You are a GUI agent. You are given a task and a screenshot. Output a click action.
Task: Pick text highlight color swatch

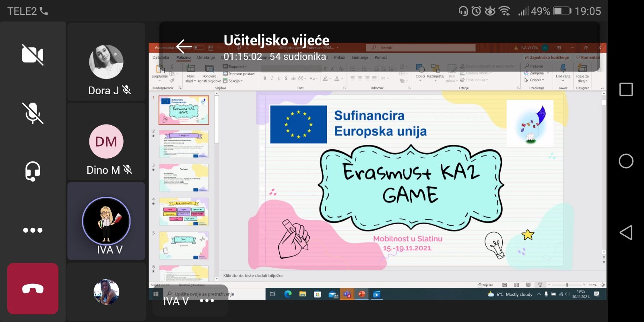pos(325,78)
